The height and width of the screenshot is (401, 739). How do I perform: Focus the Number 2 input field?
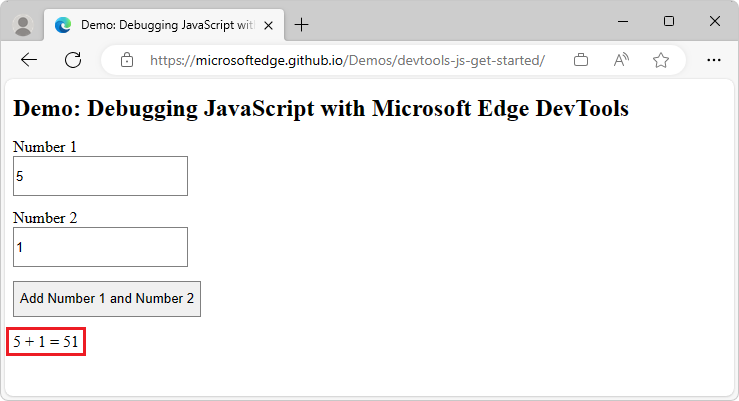pos(100,247)
